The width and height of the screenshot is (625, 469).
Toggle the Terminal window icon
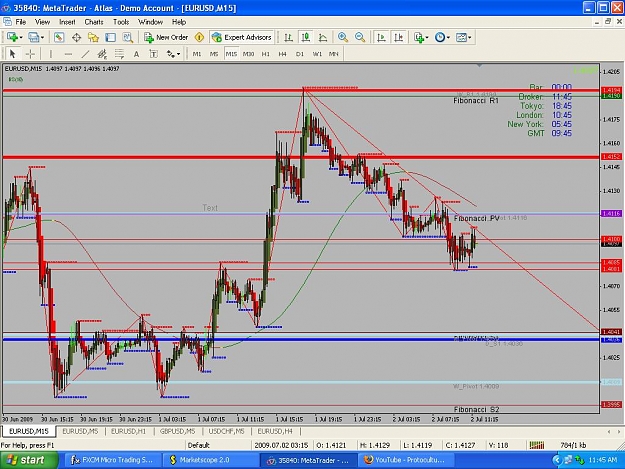[110, 37]
